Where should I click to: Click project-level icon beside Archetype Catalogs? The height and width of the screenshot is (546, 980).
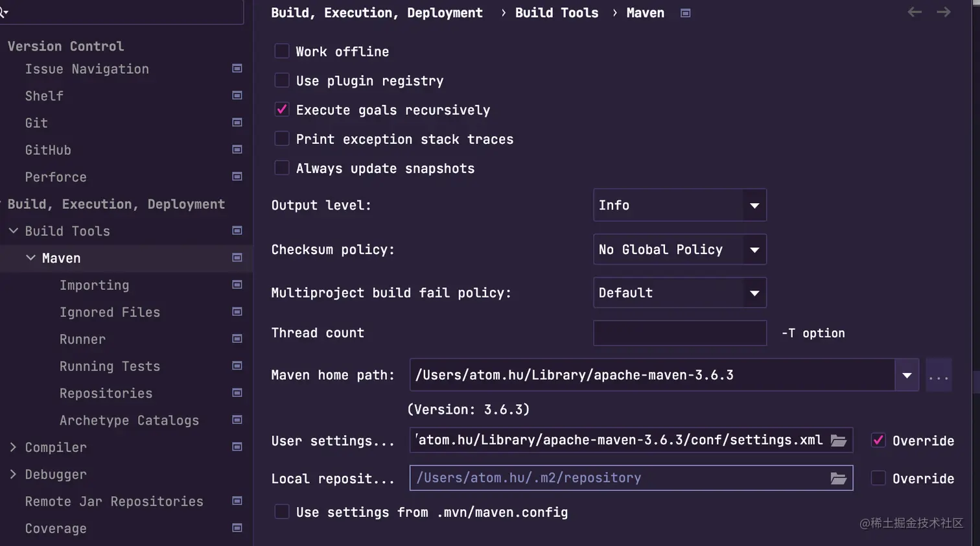coord(237,420)
